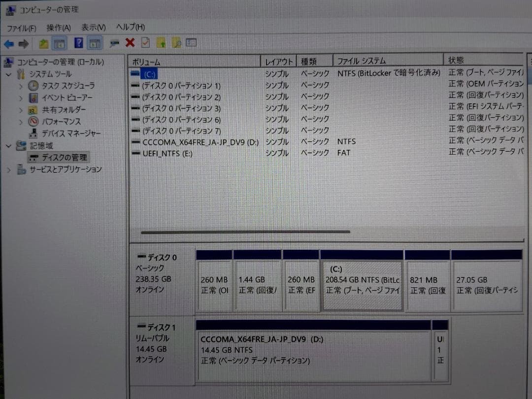Select ディスクの管理 in the tree
The height and width of the screenshot is (399, 532).
coord(64,158)
